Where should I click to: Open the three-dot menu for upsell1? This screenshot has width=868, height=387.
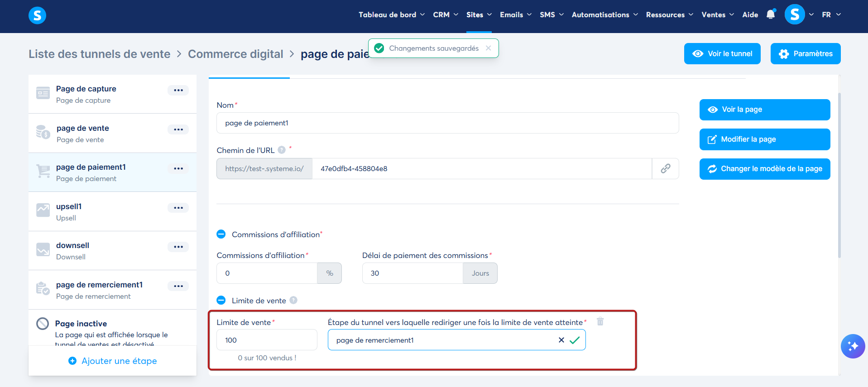click(178, 208)
